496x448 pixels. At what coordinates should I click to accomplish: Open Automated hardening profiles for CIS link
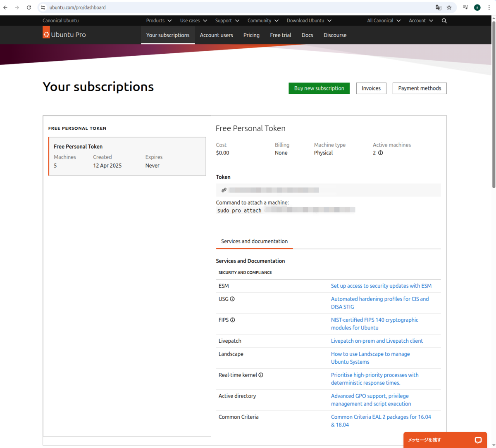[x=380, y=303]
